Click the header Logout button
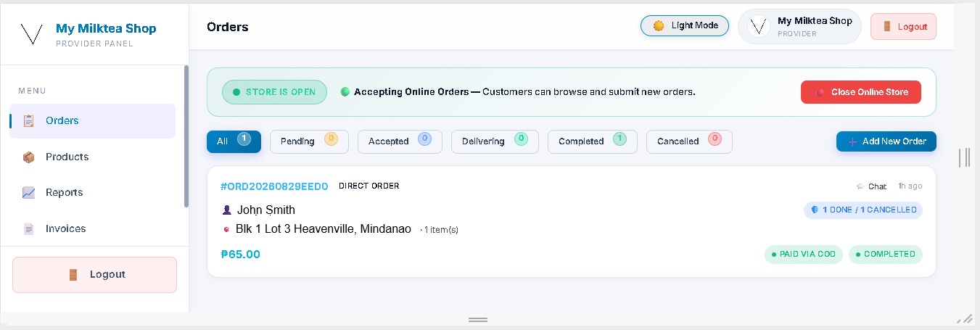The height and width of the screenshot is (330, 980). [904, 26]
